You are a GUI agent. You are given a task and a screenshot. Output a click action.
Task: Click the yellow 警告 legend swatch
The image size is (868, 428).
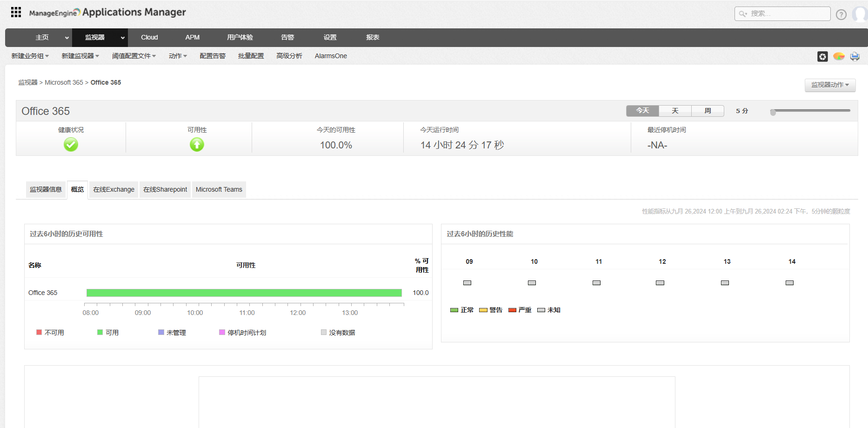[x=483, y=310]
